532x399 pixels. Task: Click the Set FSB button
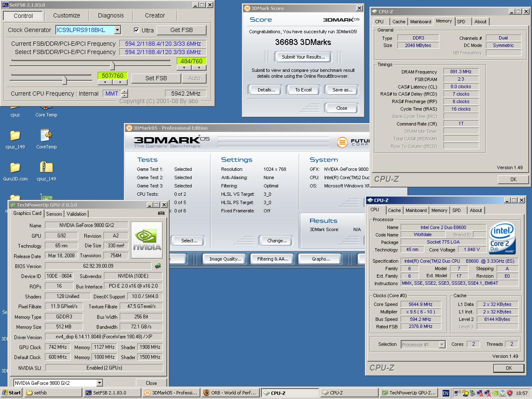156,78
